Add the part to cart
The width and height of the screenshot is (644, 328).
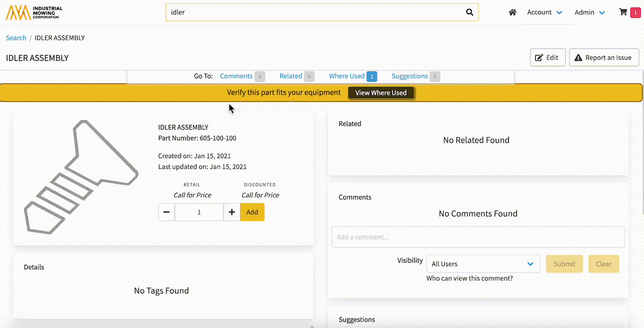click(x=252, y=212)
